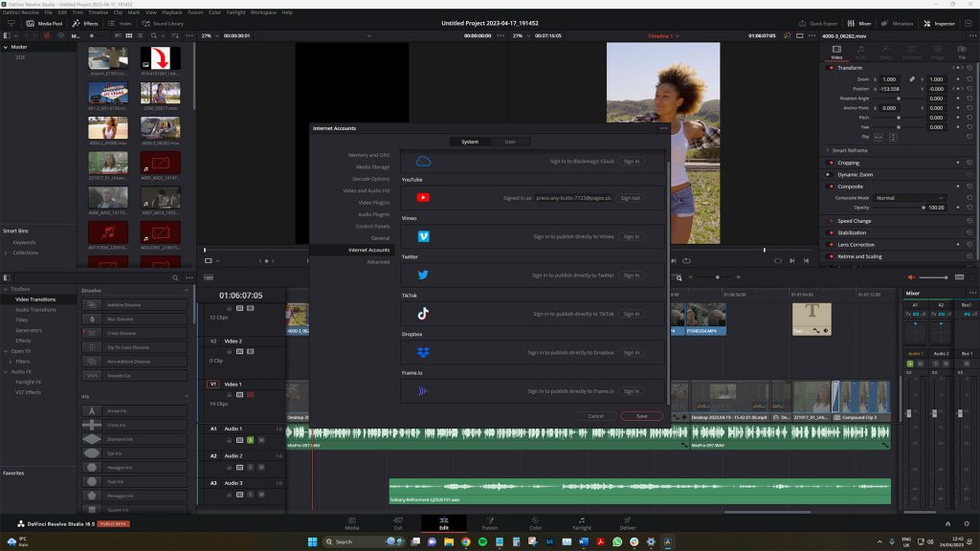The width and height of the screenshot is (980, 551).
Task: Open the Playback menu
Action: [172, 11]
